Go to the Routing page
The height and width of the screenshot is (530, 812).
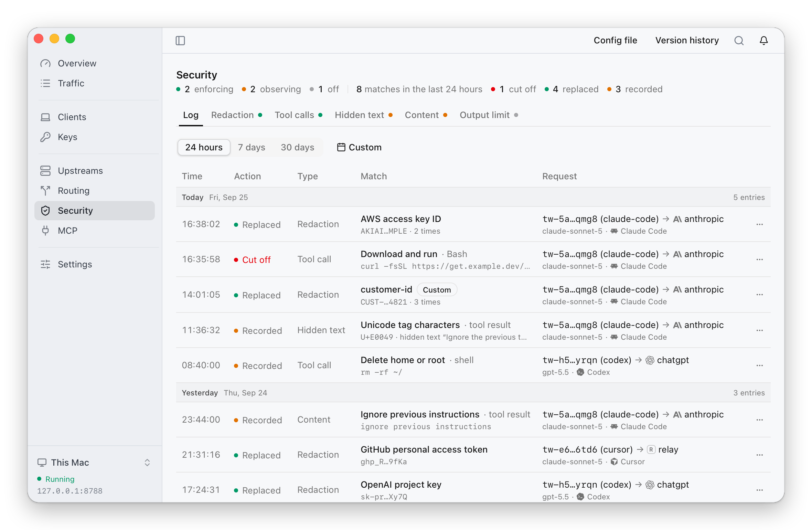[95, 191]
